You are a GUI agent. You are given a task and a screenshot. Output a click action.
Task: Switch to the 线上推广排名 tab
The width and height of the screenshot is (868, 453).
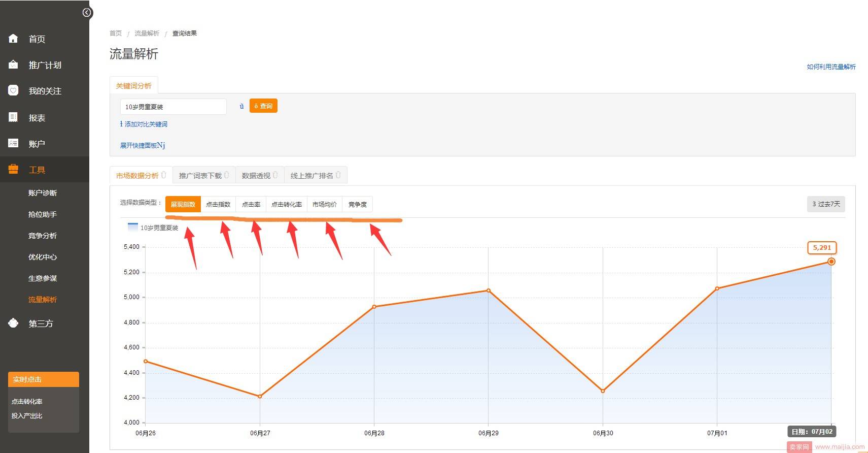coord(316,175)
